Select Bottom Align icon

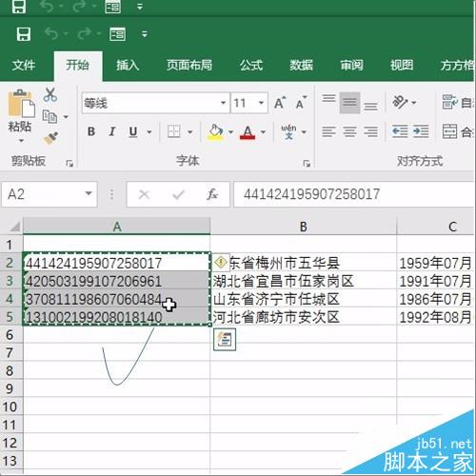click(370, 106)
